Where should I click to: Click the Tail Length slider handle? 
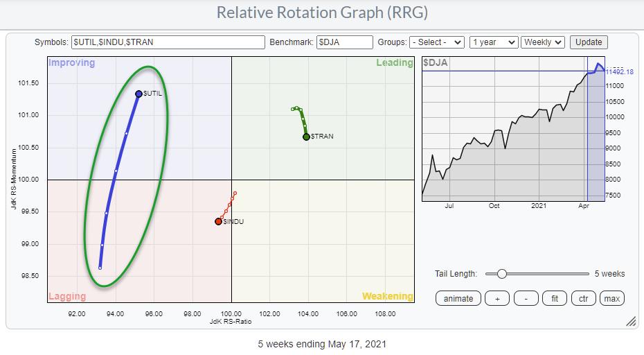[501, 274]
